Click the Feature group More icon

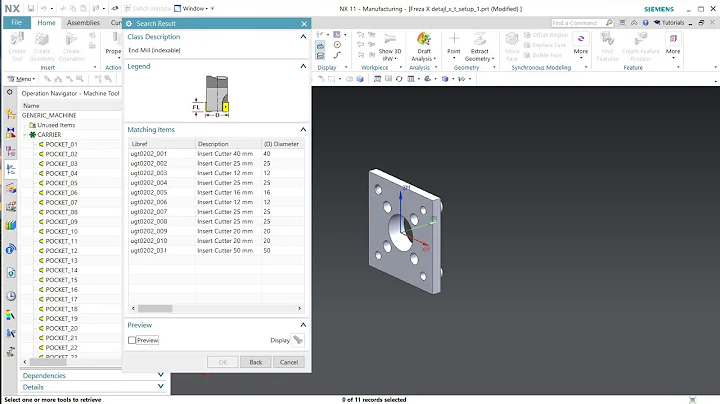point(673,39)
